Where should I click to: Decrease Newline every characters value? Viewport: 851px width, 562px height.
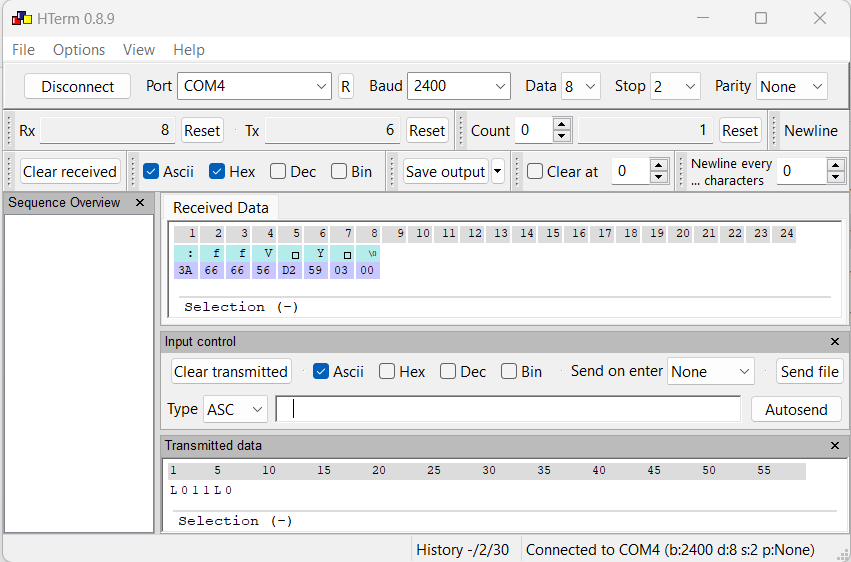(835, 177)
